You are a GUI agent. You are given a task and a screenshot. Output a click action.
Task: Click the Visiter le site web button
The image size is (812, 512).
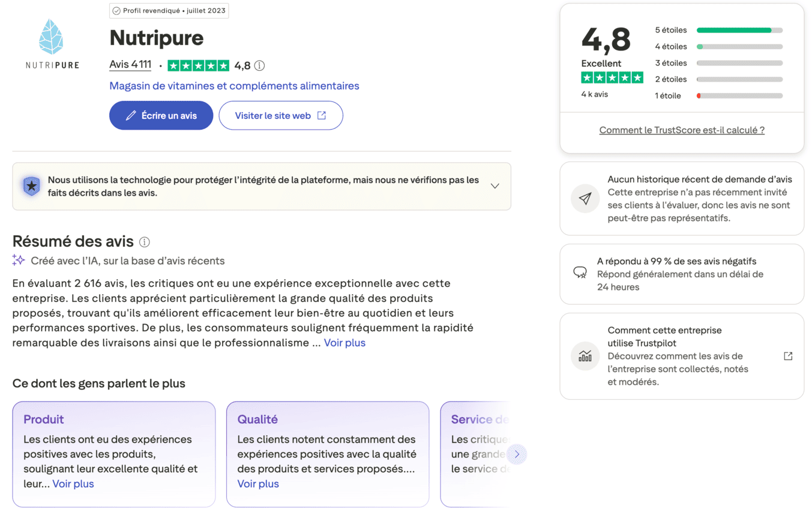pos(281,115)
